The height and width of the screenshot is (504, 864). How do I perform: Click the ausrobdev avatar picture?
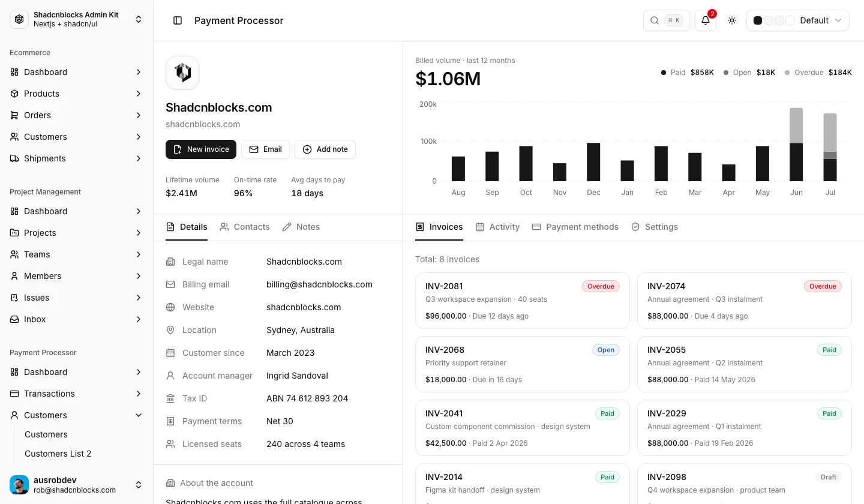[x=19, y=485]
